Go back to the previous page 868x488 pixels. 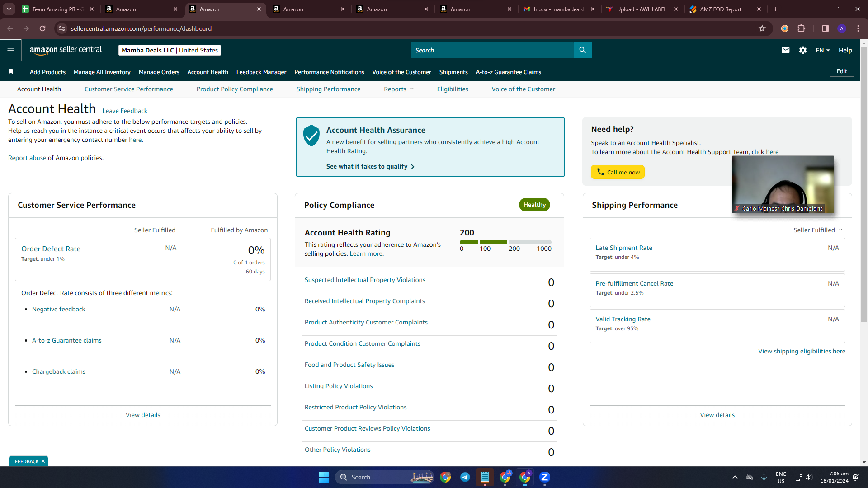click(x=10, y=28)
